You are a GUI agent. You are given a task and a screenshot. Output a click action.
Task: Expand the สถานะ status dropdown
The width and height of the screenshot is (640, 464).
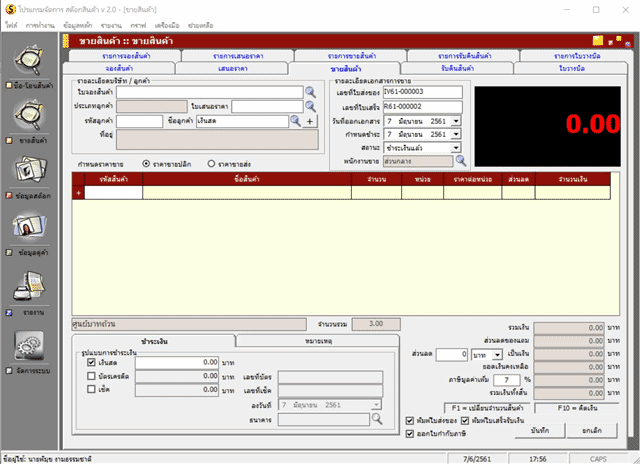[456, 147]
